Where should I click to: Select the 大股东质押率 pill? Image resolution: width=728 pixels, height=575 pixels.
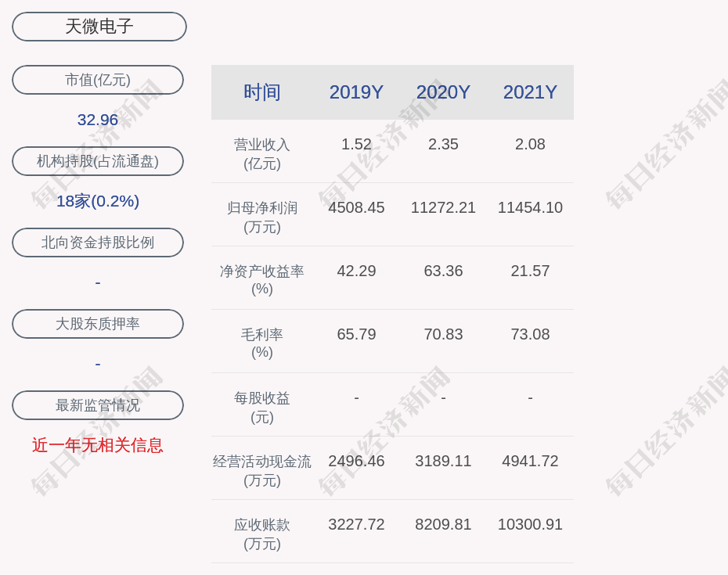point(98,324)
